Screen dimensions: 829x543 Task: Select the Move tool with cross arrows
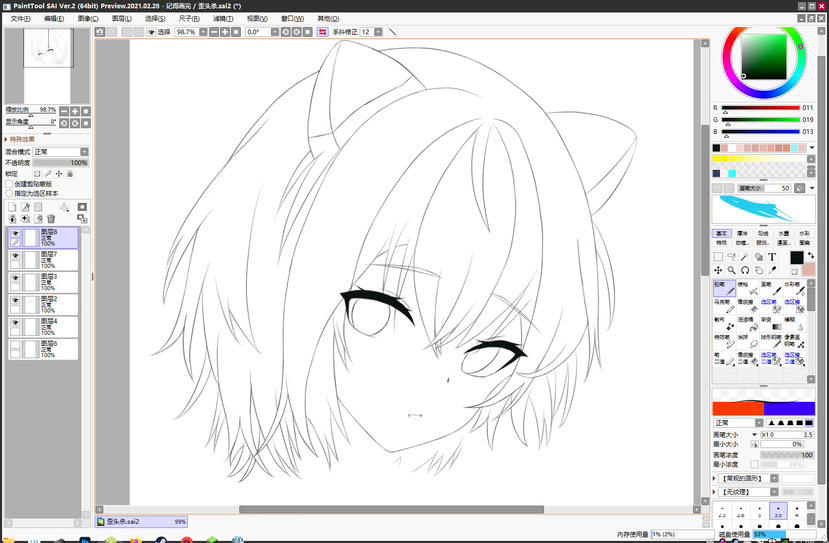pyautogui.click(x=718, y=270)
